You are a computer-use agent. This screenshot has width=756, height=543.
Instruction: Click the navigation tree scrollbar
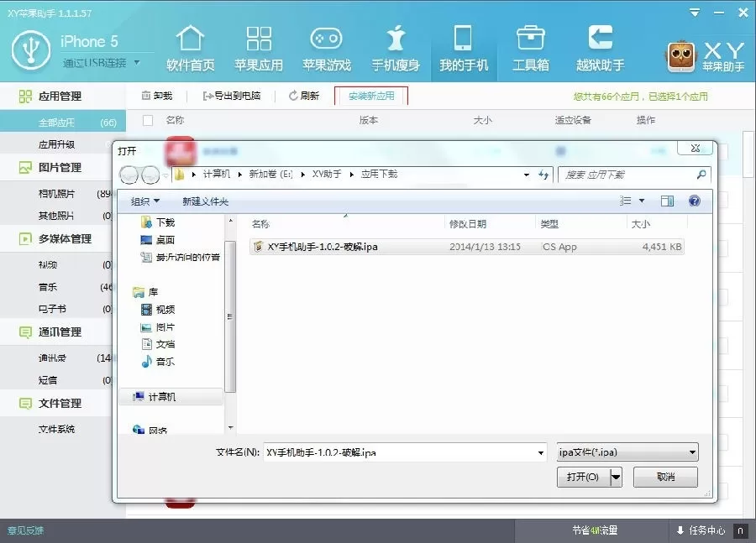pos(230,316)
